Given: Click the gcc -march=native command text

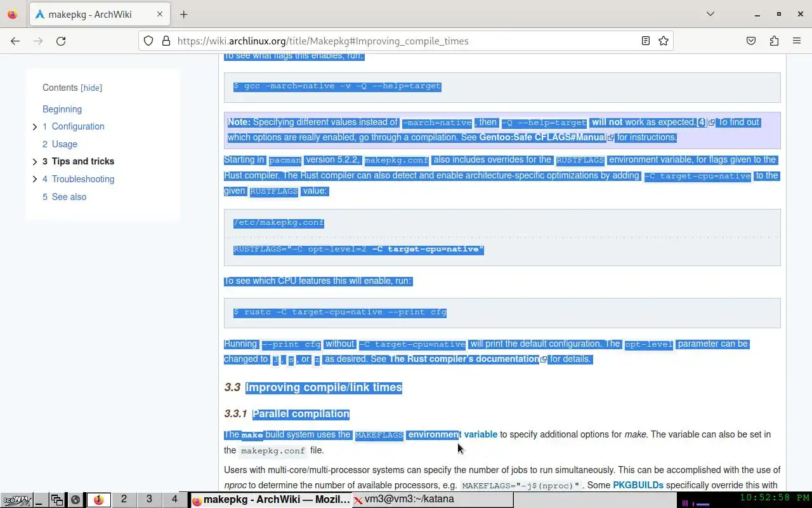Looking at the screenshot, I should (337, 86).
